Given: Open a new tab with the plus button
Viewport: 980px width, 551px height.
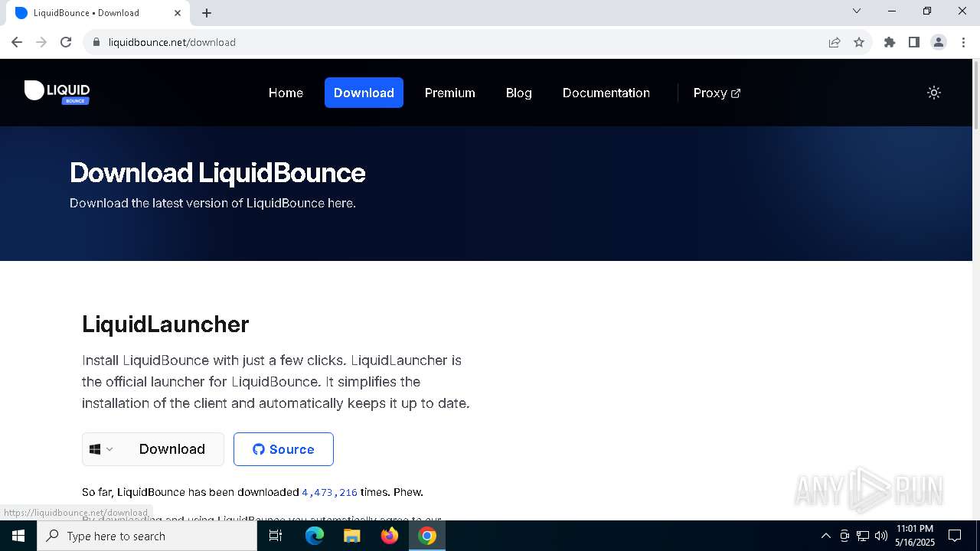Looking at the screenshot, I should point(207,13).
